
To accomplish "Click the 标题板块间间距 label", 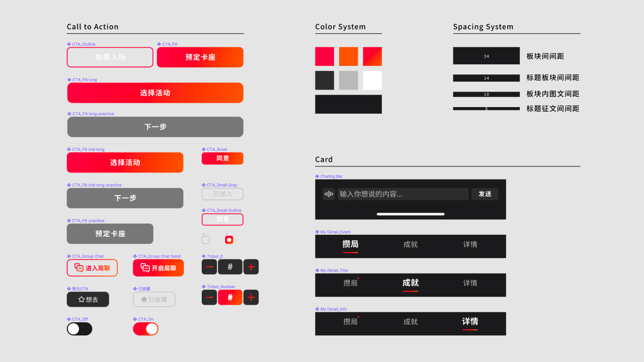I will pyautogui.click(x=553, y=77).
